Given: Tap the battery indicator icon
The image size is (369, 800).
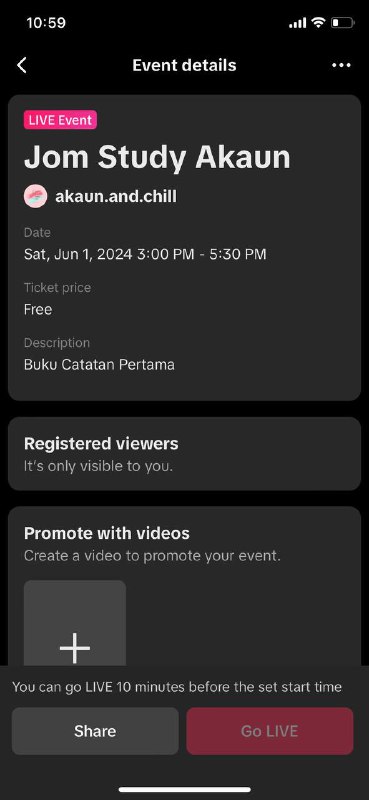Looking at the screenshot, I should pos(342,22).
